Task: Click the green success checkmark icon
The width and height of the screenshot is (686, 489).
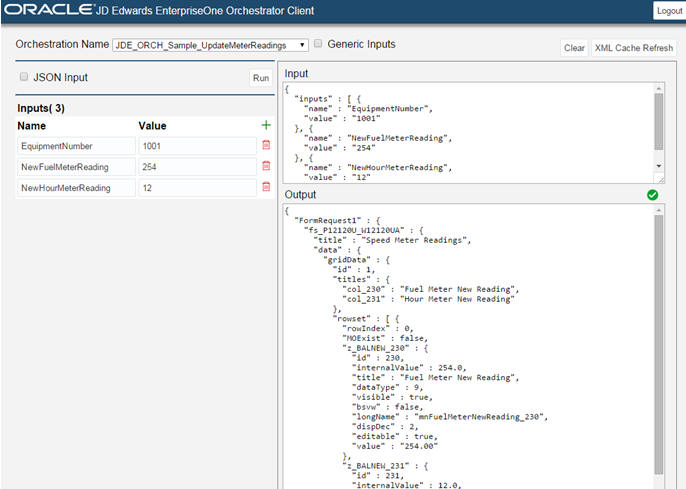Action: [x=652, y=195]
